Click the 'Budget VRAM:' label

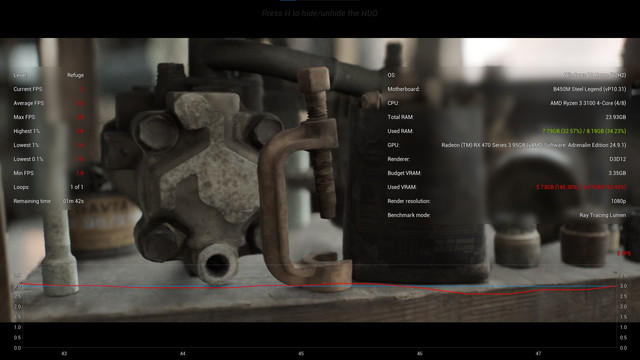pos(404,173)
